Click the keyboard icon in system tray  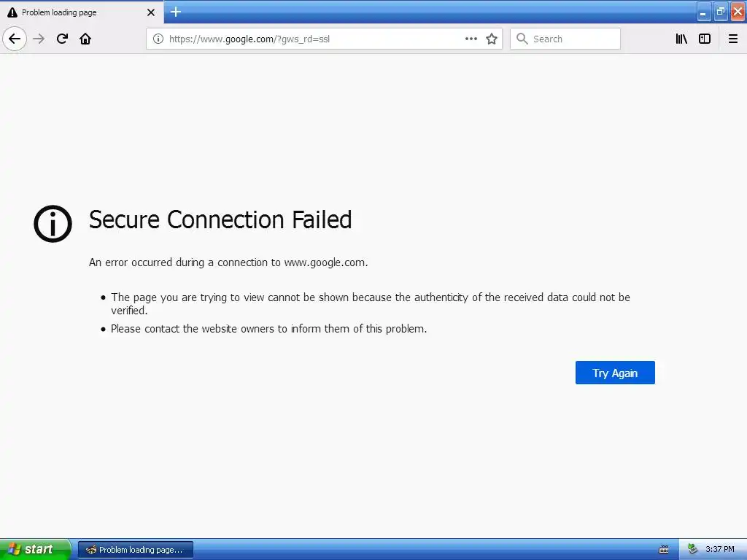coord(664,550)
